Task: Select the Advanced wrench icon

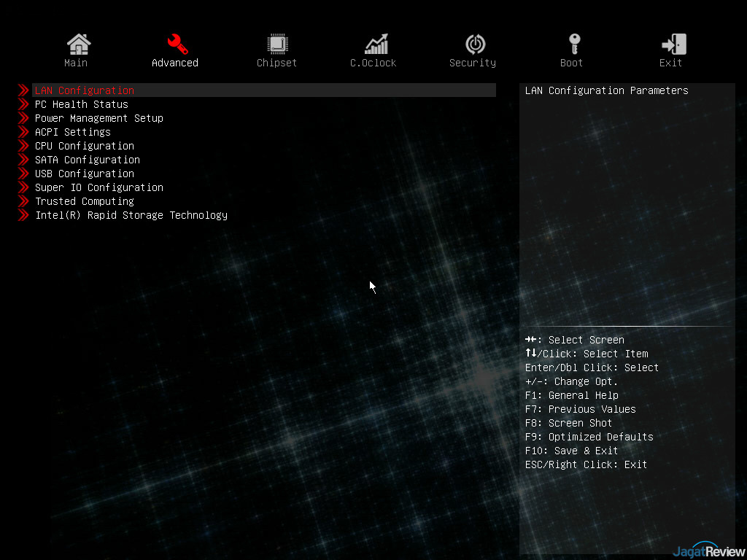Action: tap(177, 44)
